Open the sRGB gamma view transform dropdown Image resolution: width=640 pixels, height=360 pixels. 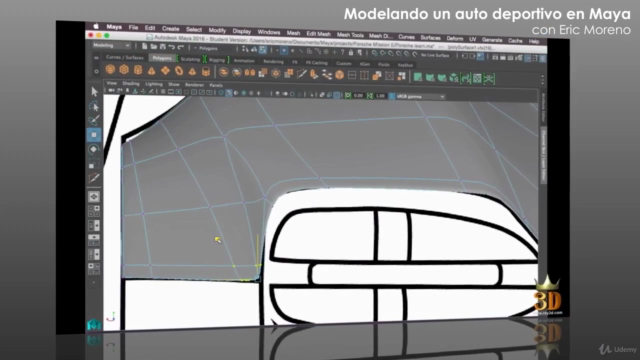coord(420,97)
